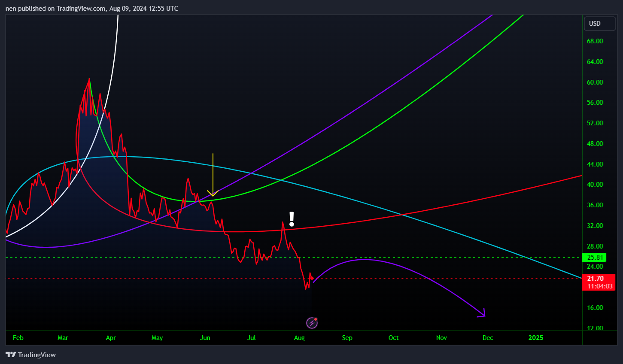This screenshot has width=623, height=364.
Task: Click the Apr label on time axis
Action: pos(111,338)
